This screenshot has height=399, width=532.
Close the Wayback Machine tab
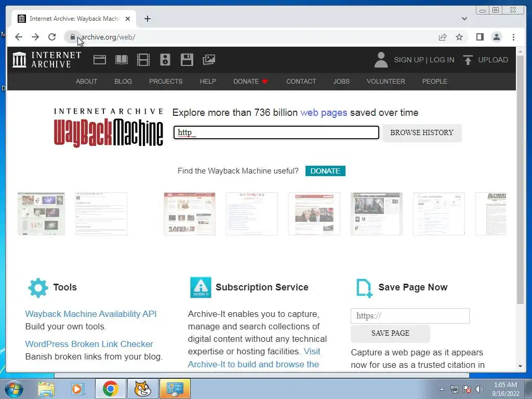(128, 19)
